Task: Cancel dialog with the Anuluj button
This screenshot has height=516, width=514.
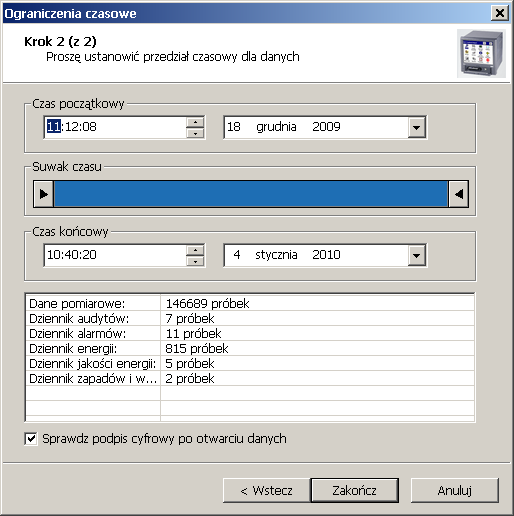Action: [x=455, y=490]
